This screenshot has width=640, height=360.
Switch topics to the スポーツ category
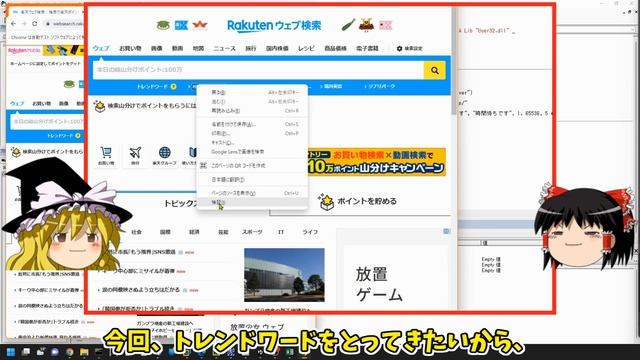pyautogui.click(x=252, y=232)
